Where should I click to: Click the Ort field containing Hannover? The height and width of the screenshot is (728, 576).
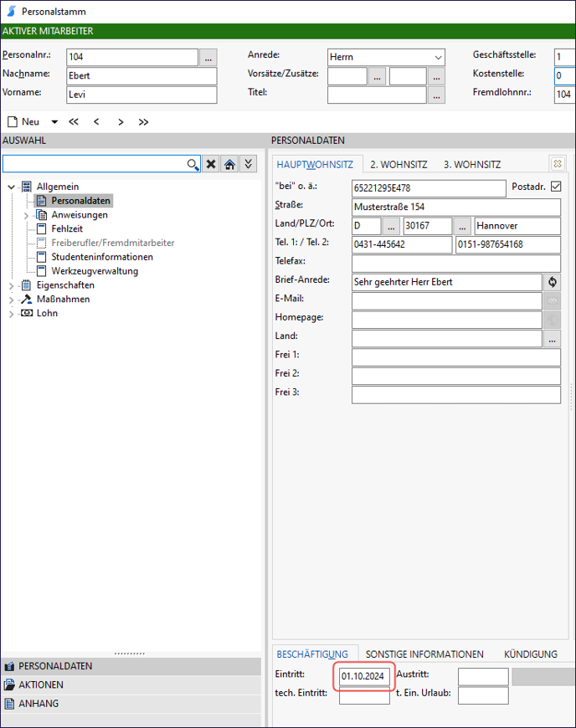(517, 226)
